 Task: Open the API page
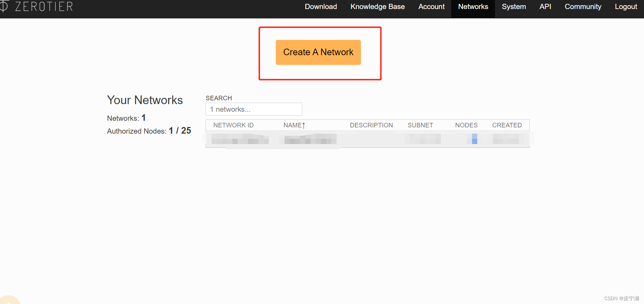(x=545, y=7)
